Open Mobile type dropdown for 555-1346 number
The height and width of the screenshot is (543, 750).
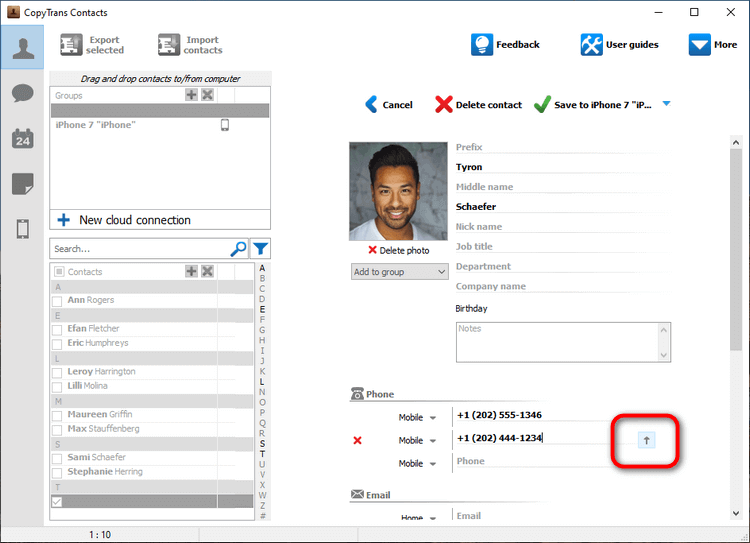coord(417,417)
